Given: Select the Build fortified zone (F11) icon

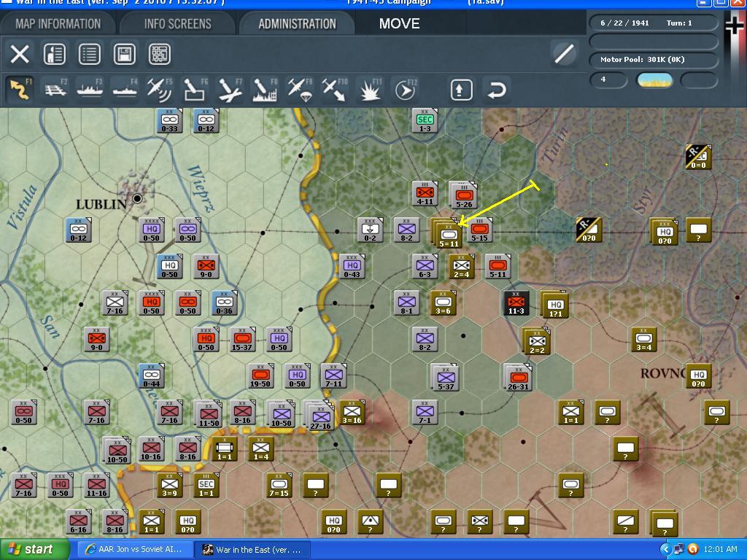Looking at the screenshot, I should pos(370,89).
